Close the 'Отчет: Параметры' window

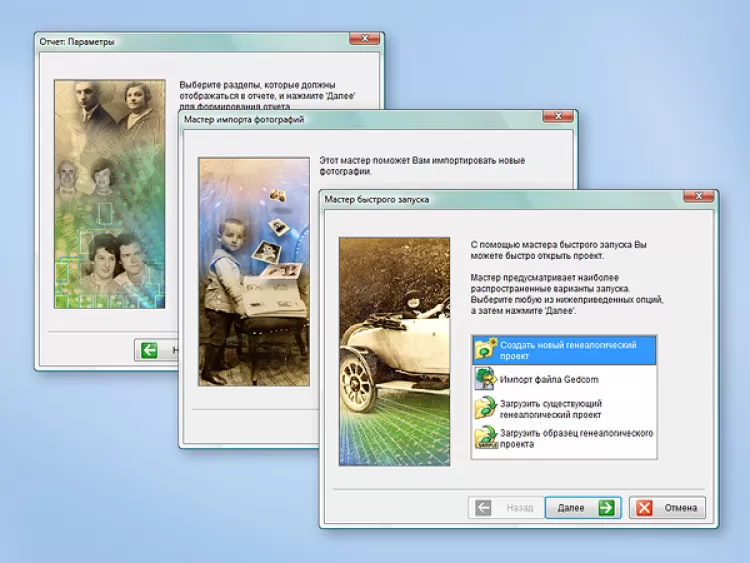(364, 38)
